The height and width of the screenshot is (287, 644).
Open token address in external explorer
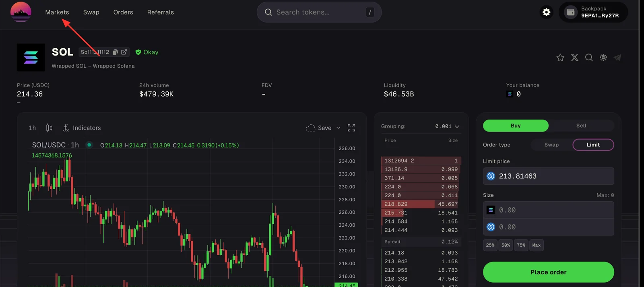(124, 52)
